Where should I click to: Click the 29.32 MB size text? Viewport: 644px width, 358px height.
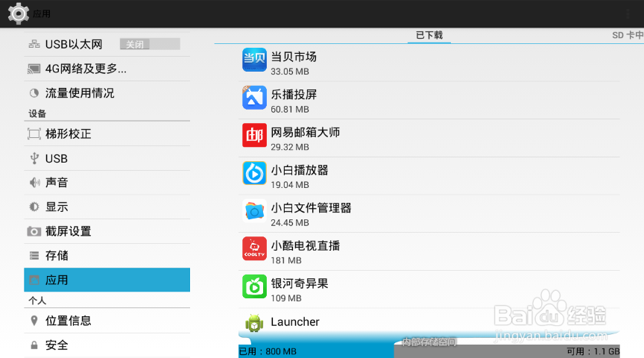tap(290, 147)
